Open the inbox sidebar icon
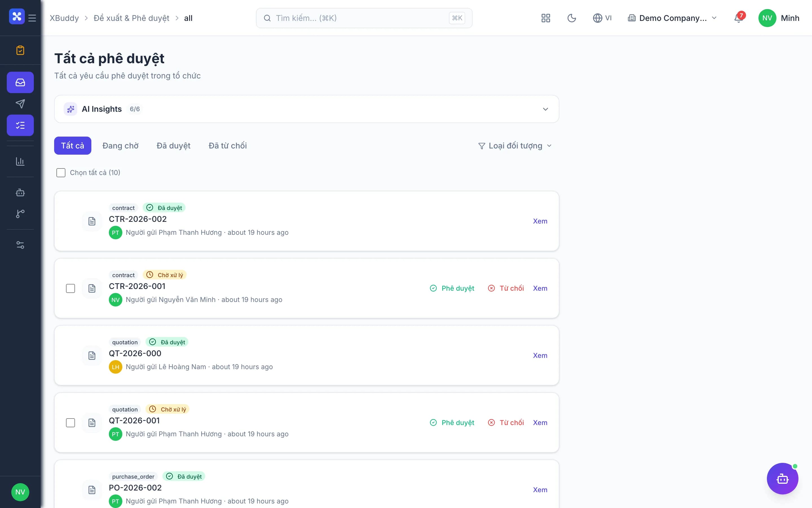The width and height of the screenshot is (812, 508). click(x=20, y=82)
